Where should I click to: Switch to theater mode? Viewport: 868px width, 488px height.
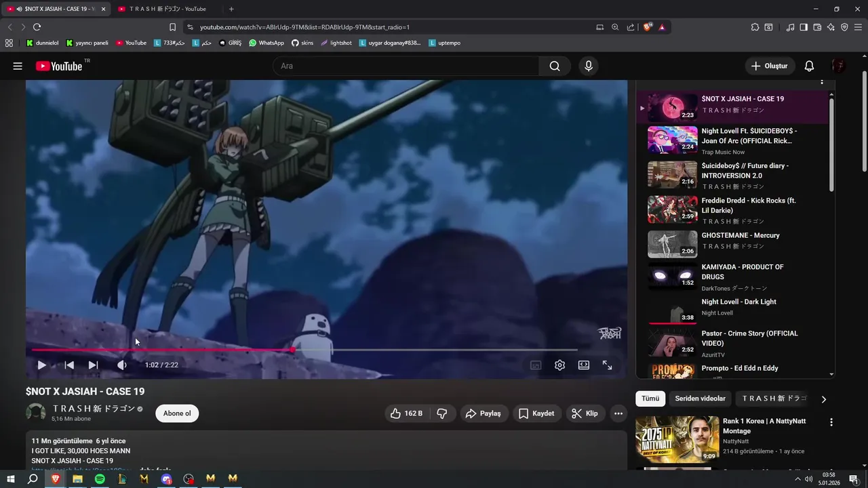[584, 365]
